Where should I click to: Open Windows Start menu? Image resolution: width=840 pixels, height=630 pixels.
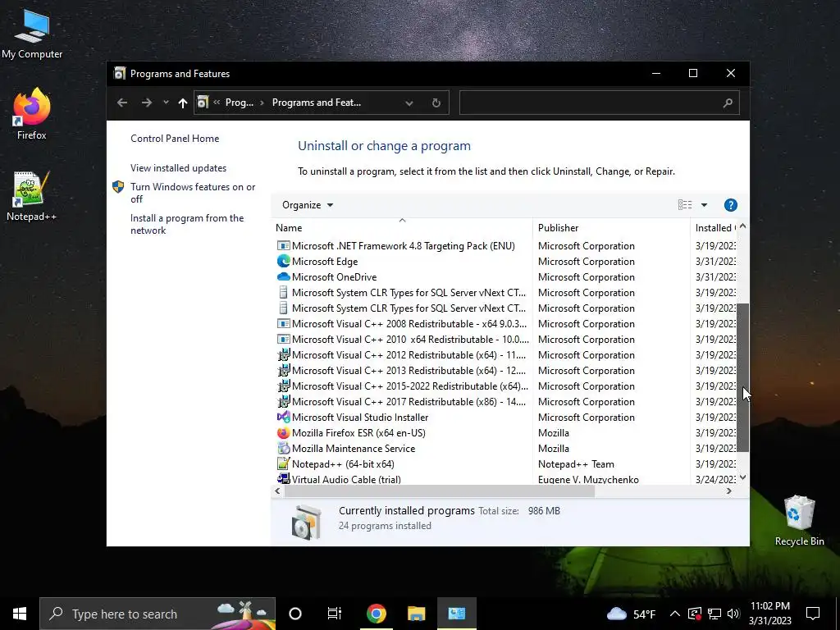(x=20, y=614)
